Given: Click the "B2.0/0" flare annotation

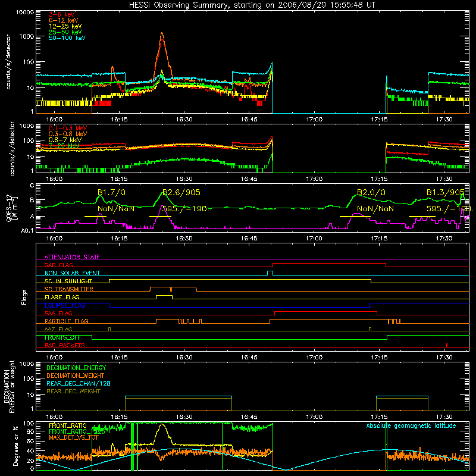Looking at the screenshot, I should click(371, 192).
